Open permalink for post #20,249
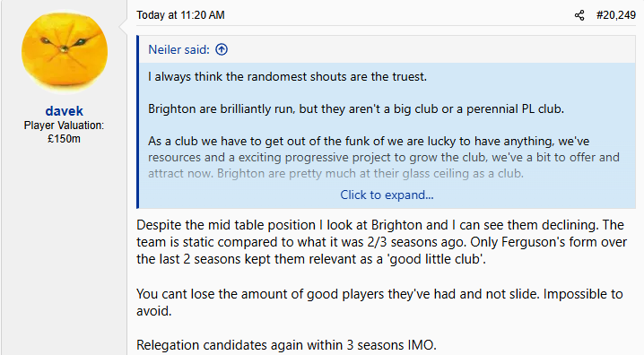 pyautogui.click(x=615, y=15)
